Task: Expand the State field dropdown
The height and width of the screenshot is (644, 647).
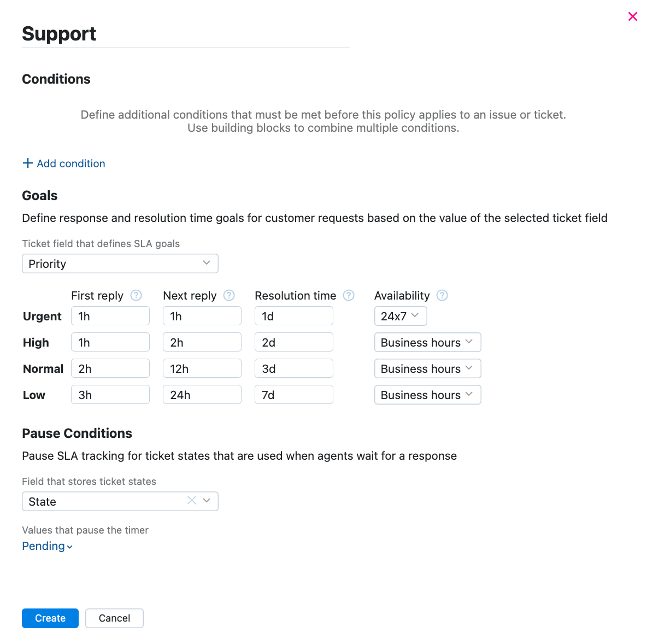Action: (x=207, y=501)
